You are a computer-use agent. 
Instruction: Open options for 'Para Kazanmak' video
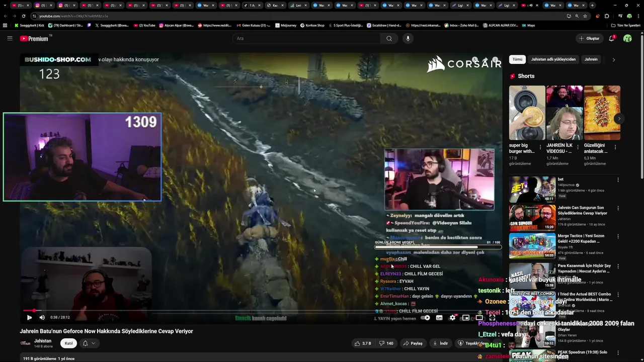(618, 266)
